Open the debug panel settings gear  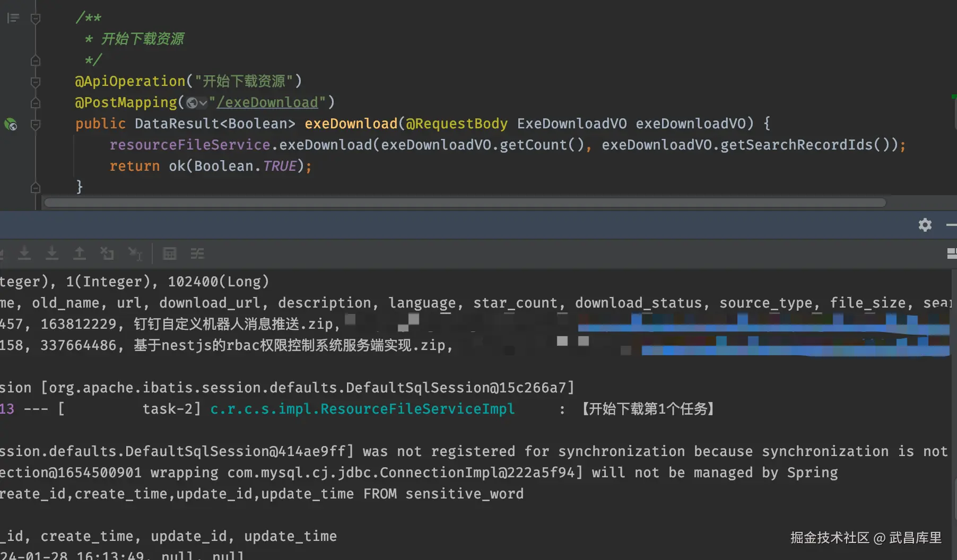(925, 225)
